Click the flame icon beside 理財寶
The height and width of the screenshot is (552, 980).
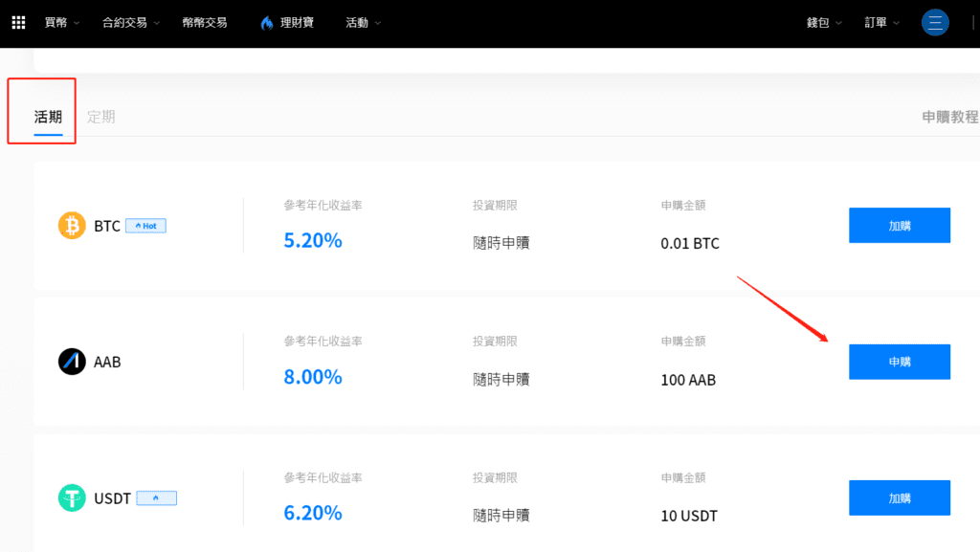coord(267,23)
